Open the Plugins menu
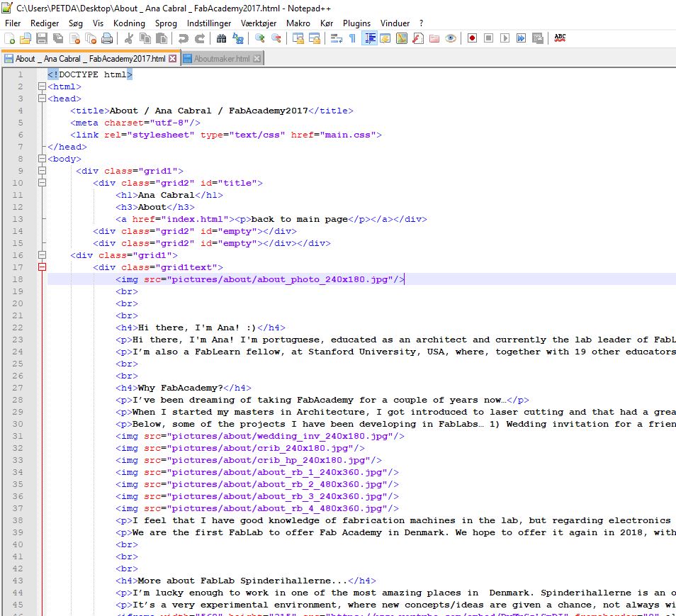 (356, 23)
